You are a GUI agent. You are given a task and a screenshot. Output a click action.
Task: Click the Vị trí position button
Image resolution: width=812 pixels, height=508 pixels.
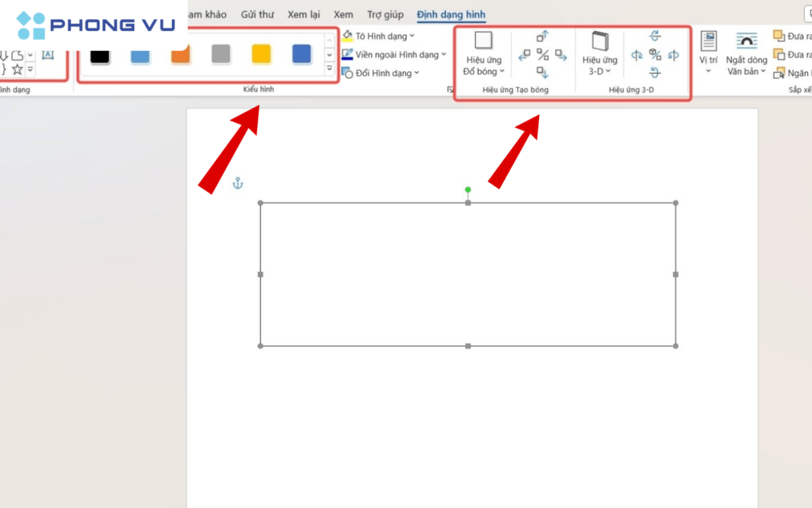point(708,54)
